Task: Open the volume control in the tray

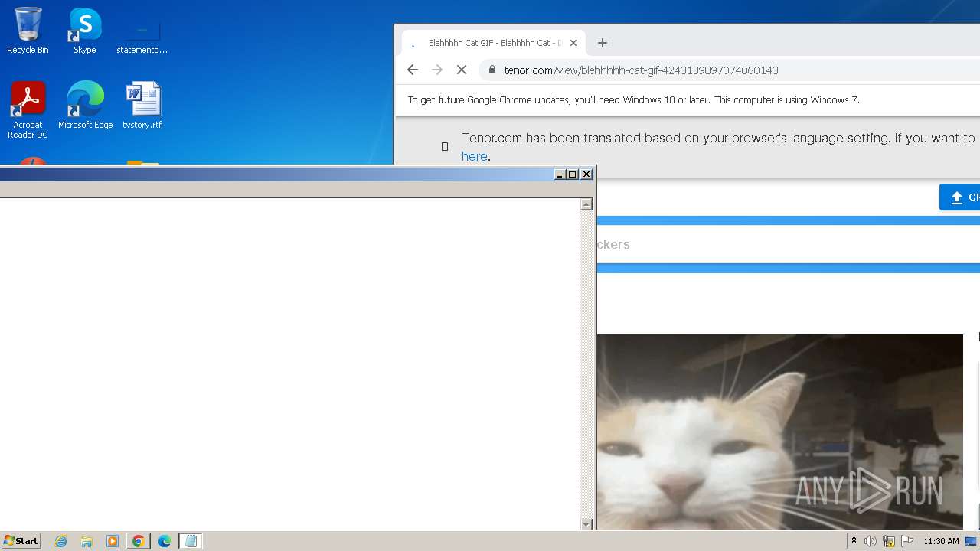Action: (871, 541)
